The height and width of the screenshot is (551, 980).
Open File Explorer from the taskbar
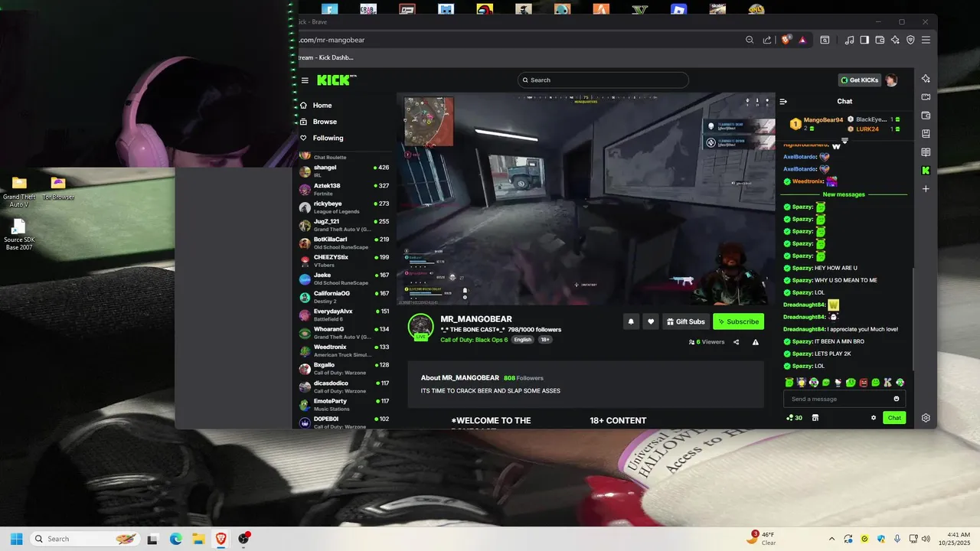[198, 539]
